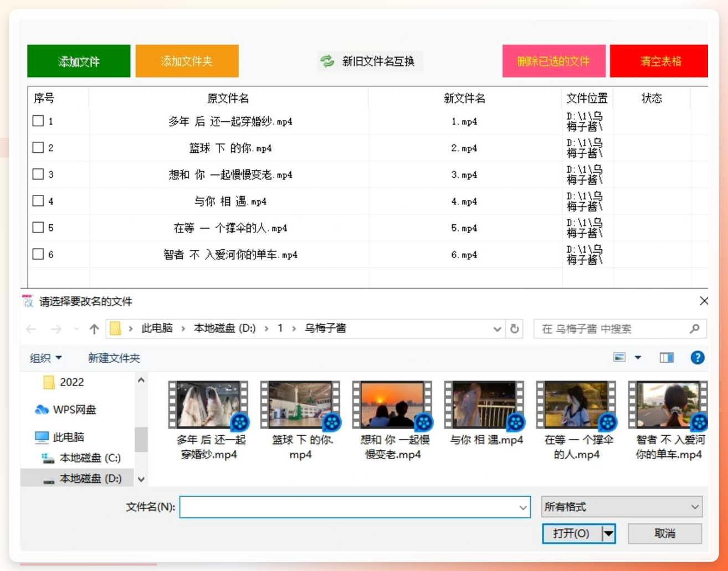The height and width of the screenshot is (571, 728).
Task: Click the 添加文件 button
Action: [79, 61]
